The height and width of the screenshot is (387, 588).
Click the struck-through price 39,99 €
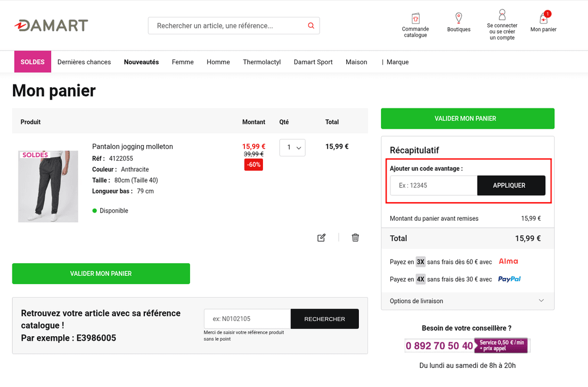254,154
